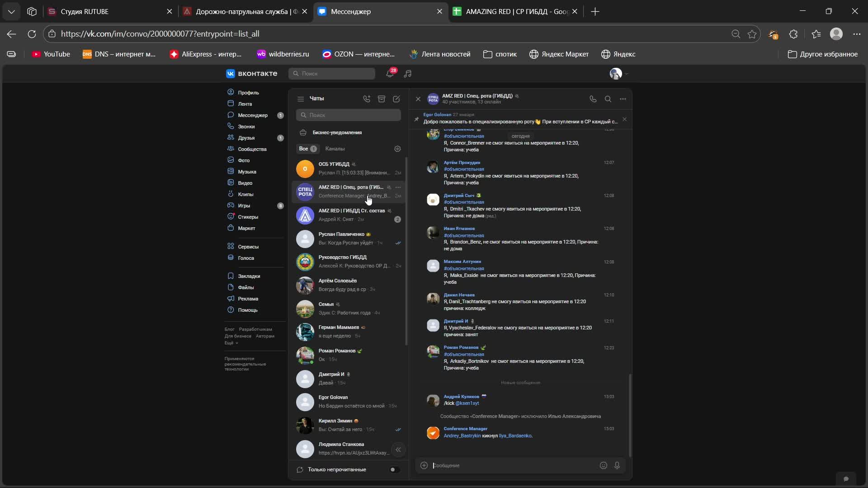The height and width of the screenshot is (488, 868).
Task: Open Друзья in the left menu
Action: pyautogui.click(x=246, y=138)
